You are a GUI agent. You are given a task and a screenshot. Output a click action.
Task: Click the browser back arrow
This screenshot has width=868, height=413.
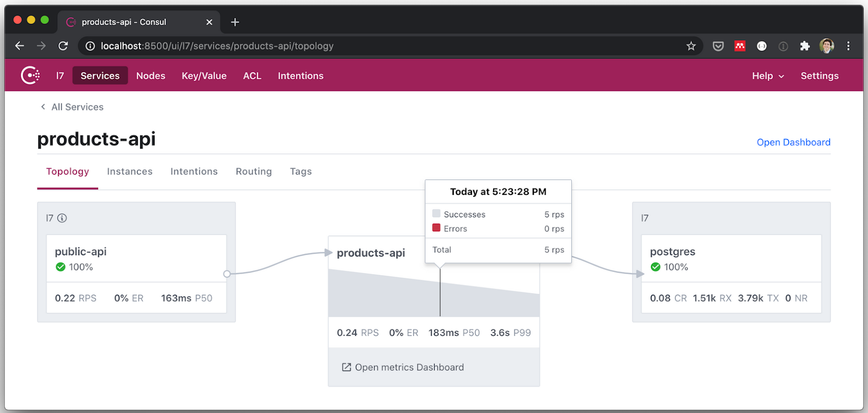[x=20, y=46]
